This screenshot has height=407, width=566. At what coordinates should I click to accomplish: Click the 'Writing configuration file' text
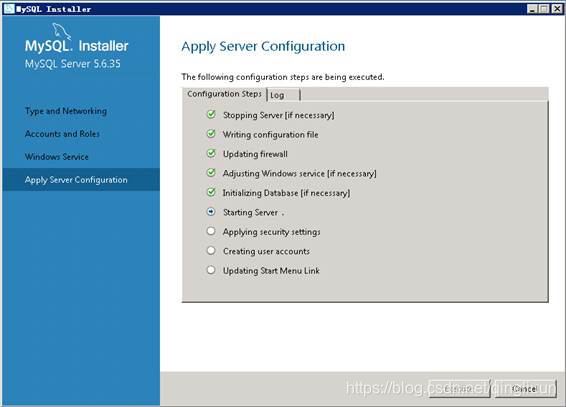point(270,135)
